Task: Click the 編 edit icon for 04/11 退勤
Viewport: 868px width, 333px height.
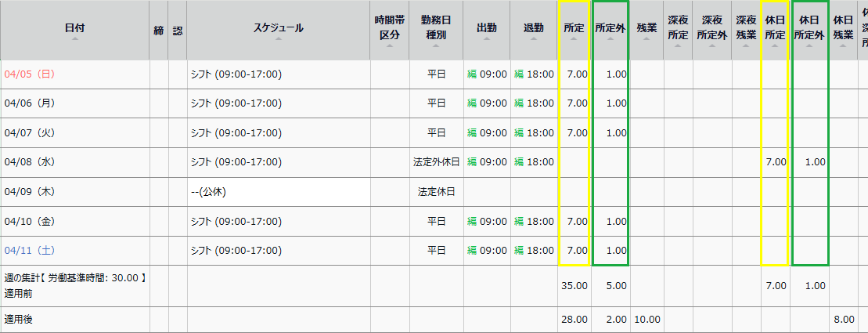Action: pos(519,251)
